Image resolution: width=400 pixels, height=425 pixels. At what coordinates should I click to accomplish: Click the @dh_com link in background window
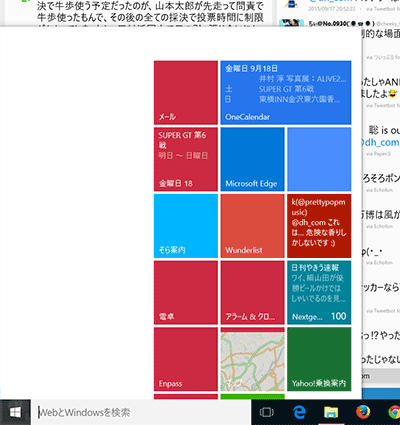tap(381, 142)
